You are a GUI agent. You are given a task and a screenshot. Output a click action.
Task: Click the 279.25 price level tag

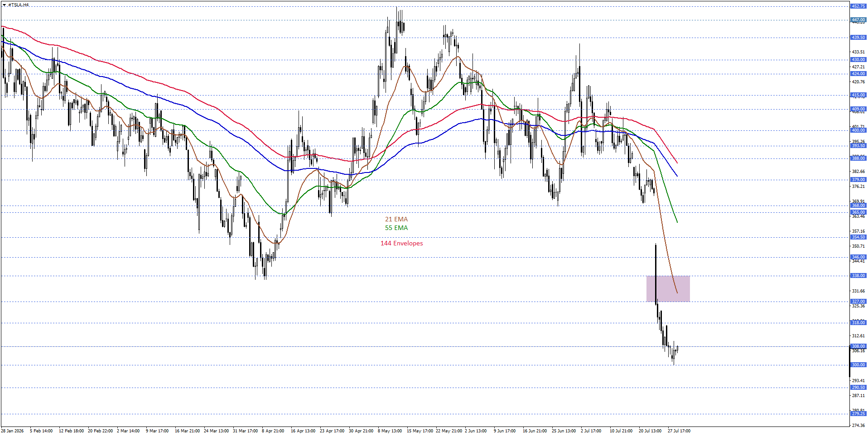tap(858, 414)
